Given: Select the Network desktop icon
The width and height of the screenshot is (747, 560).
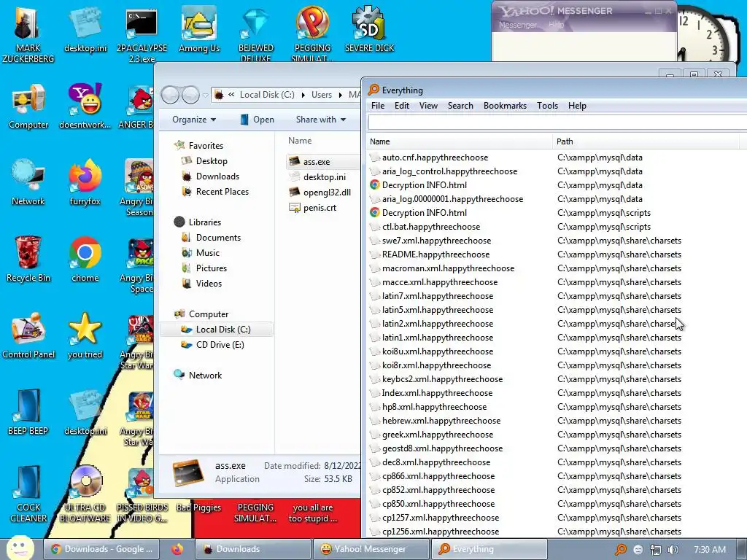Looking at the screenshot, I should click(28, 182).
